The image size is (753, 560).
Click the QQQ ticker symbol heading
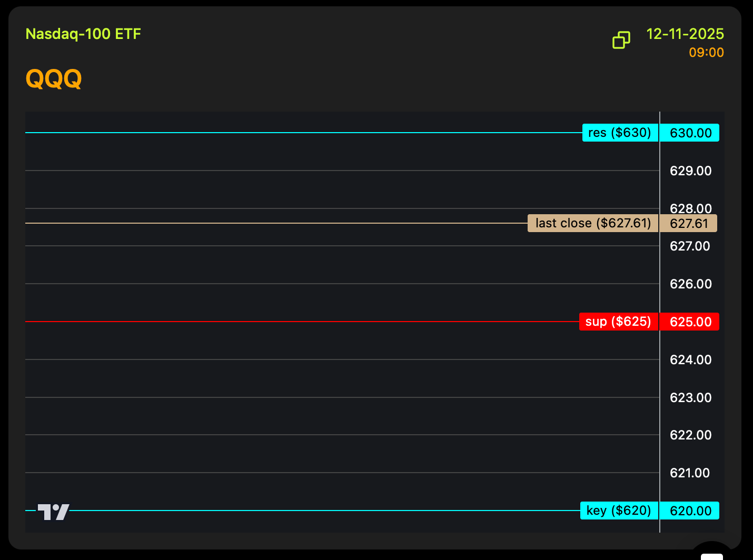[x=54, y=79]
